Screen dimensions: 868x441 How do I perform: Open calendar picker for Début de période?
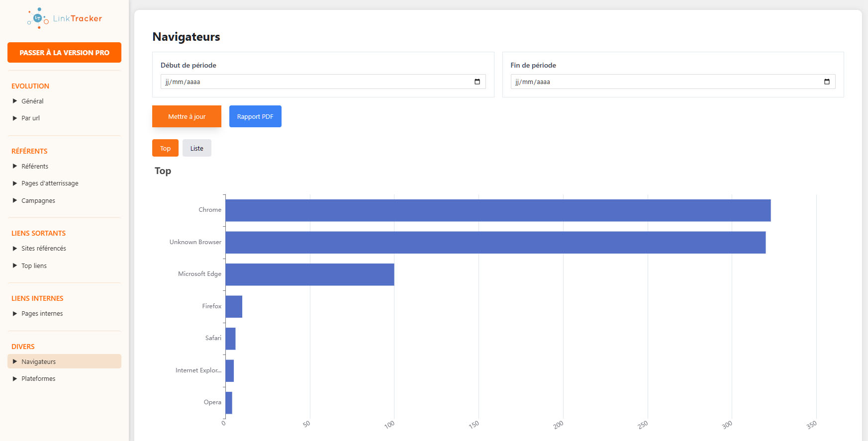[477, 82]
